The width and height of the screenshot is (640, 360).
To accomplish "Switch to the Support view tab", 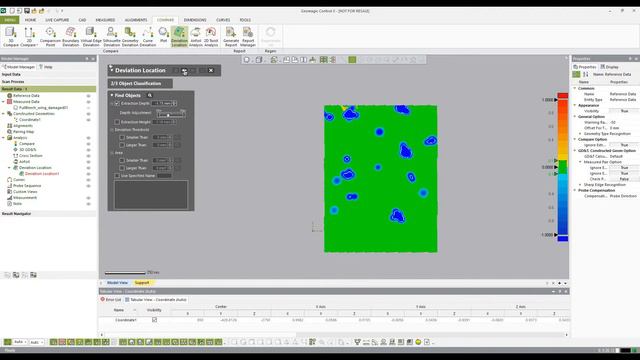I will tap(142, 282).
